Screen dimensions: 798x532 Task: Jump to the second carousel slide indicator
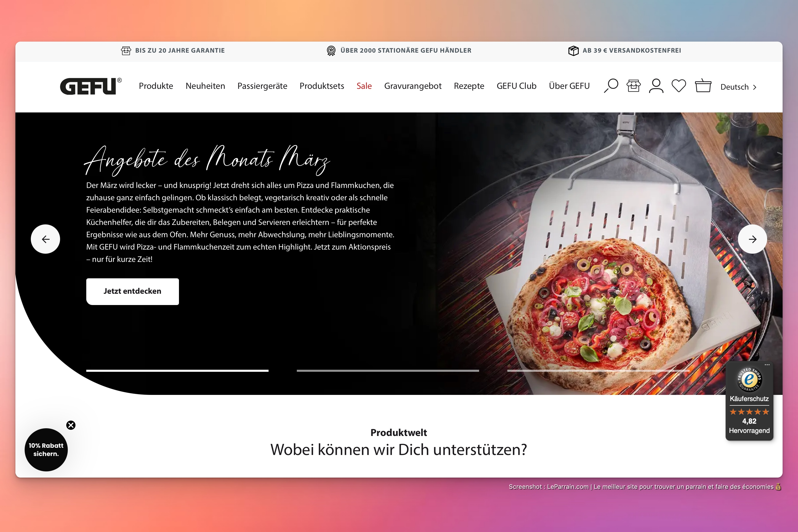pos(388,371)
